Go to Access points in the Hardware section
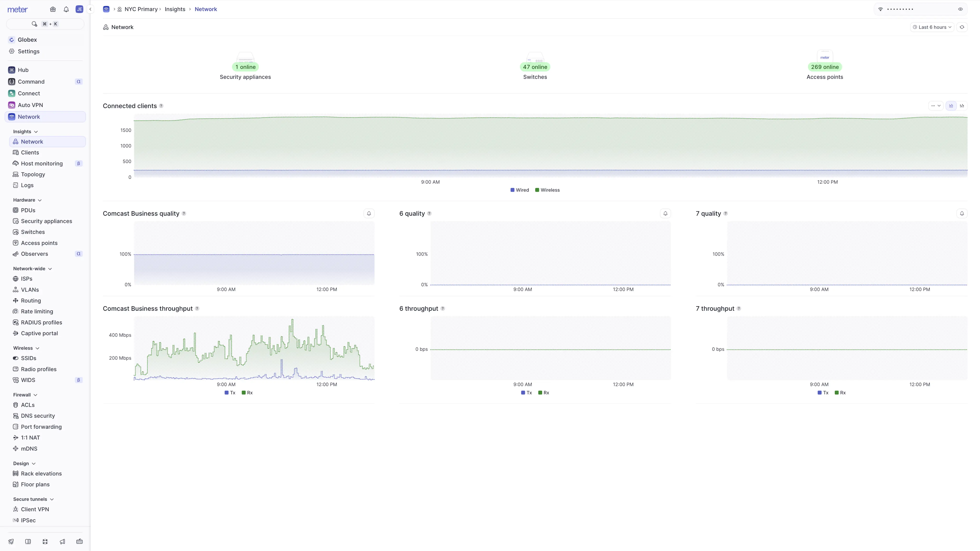Viewport: 980px width, 551px height. (x=39, y=243)
